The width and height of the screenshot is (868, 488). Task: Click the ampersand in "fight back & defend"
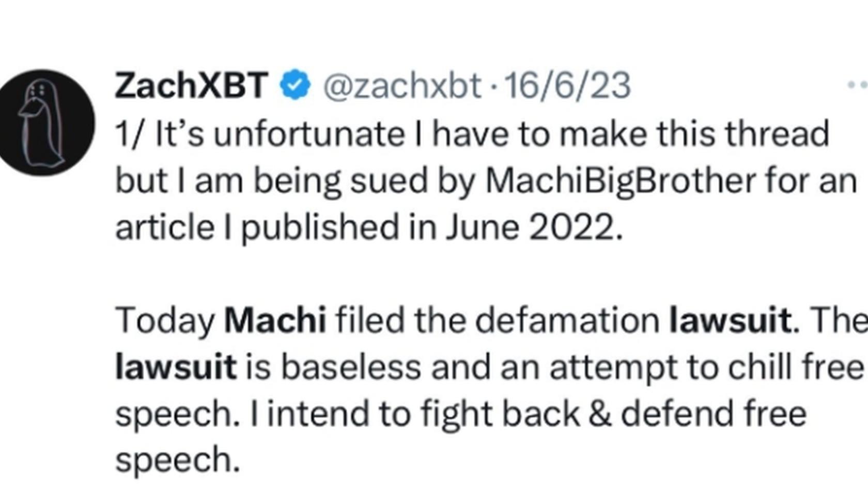point(599,414)
